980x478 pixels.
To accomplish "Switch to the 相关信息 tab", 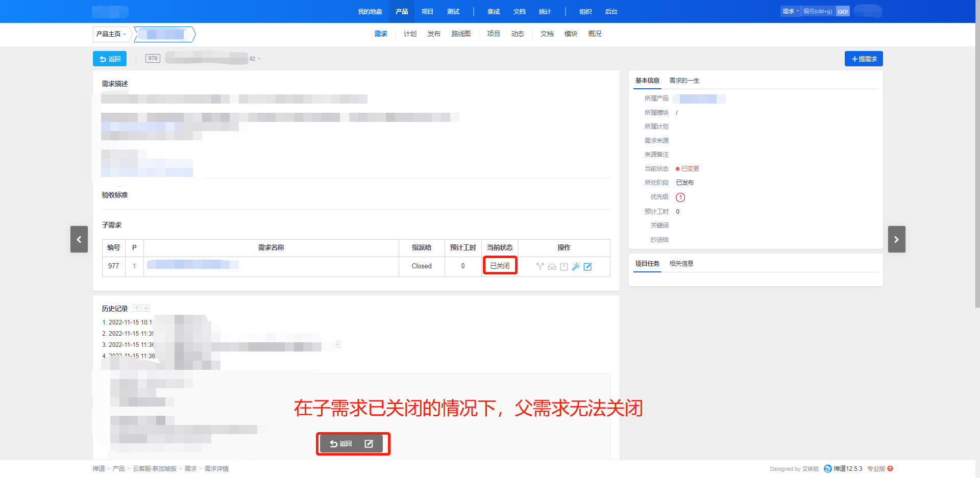I will pyautogui.click(x=681, y=264).
